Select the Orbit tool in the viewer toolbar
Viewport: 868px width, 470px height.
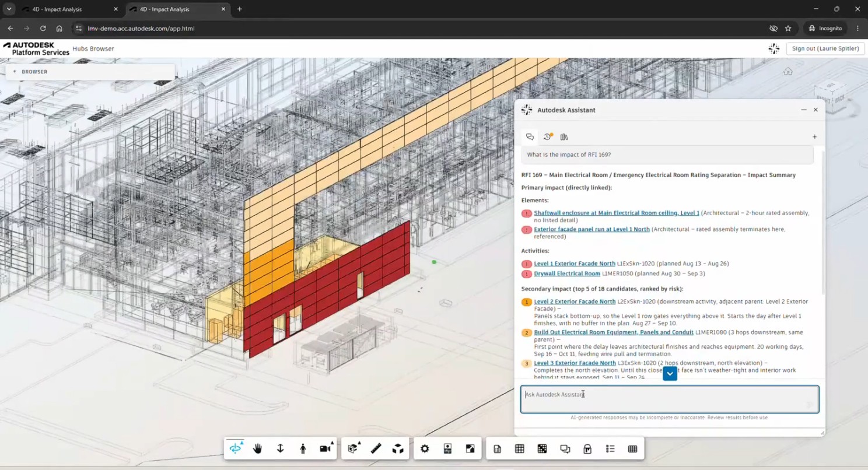(236, 448)
